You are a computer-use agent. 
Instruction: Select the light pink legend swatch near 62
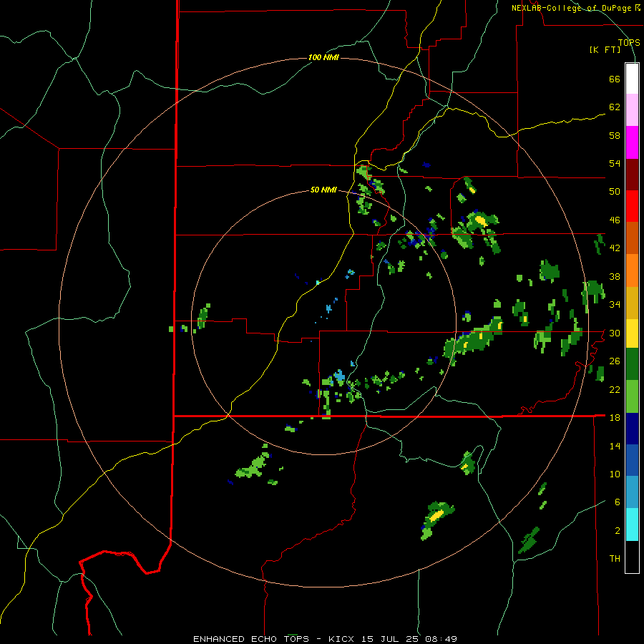pyautogui.click(x=632, y=110)
